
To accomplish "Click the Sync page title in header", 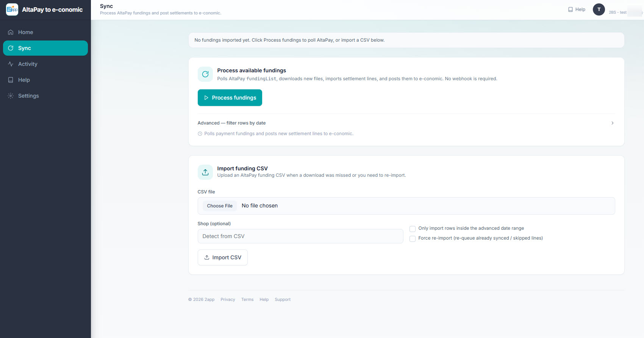I will [x=106, y=6].
